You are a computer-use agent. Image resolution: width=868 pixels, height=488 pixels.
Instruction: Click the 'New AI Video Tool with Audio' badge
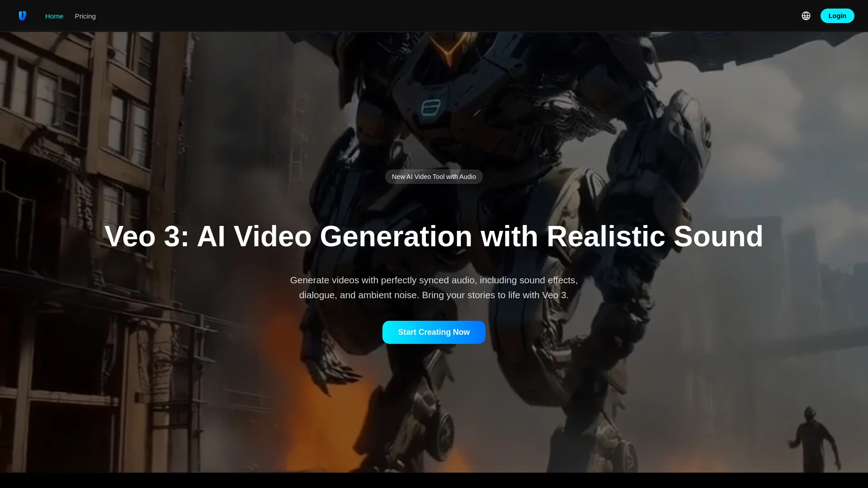(434, 176)
